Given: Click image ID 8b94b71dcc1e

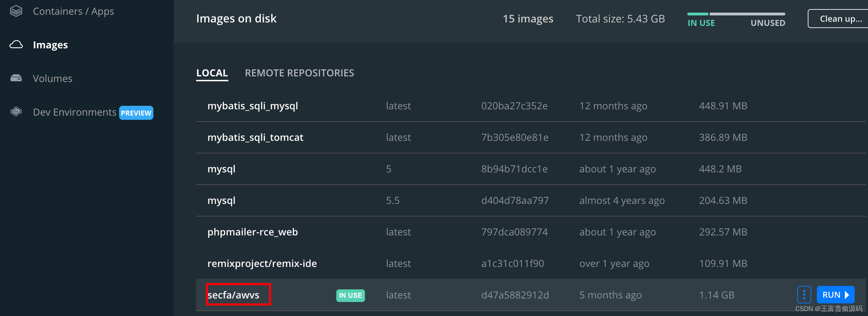Looking at the screenshot, I should (x=514, y=169).
